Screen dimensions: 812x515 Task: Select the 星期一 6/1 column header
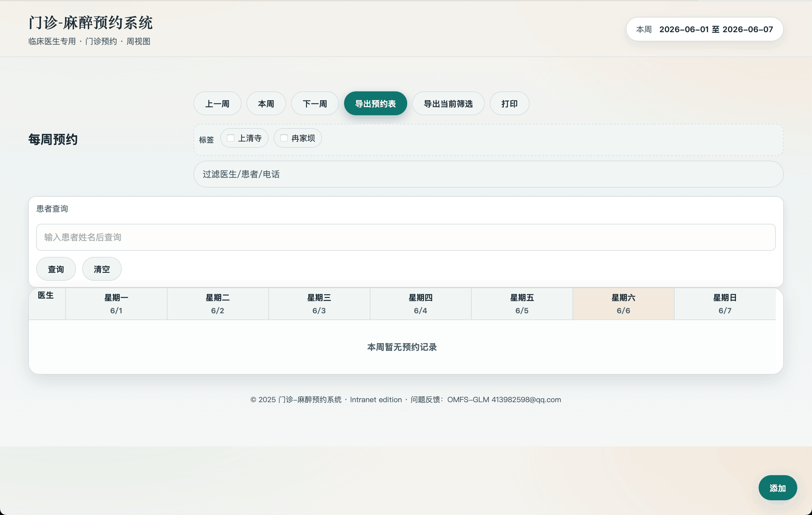coord(116,304)
